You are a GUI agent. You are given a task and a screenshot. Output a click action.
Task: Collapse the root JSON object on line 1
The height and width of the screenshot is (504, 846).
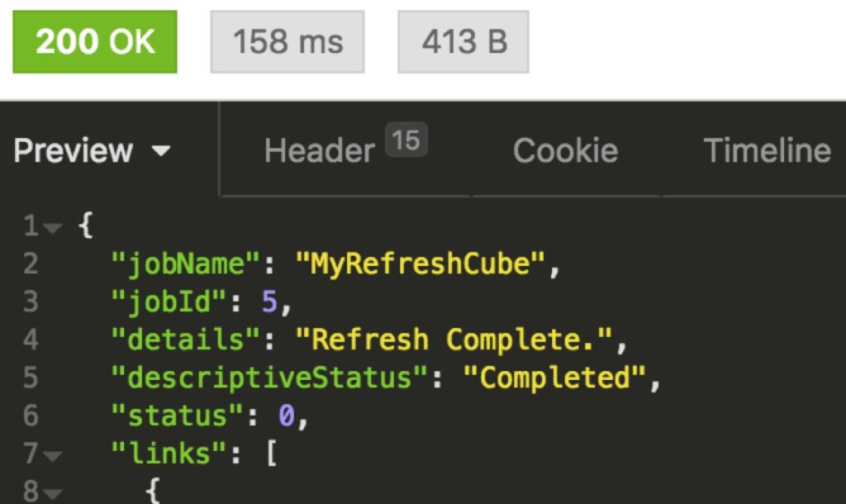[54, 227]
